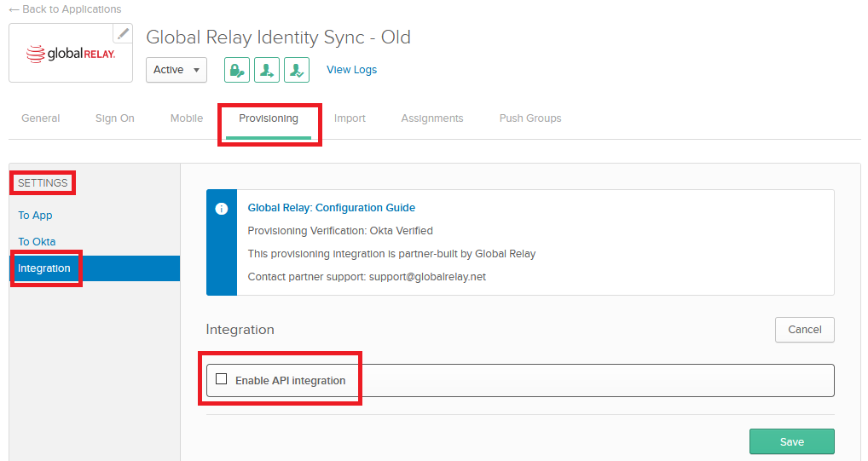Viewport: 868px width, 461px height.
Task: Check the Enable API integration checkbox
Action: [x=222, y=379]
